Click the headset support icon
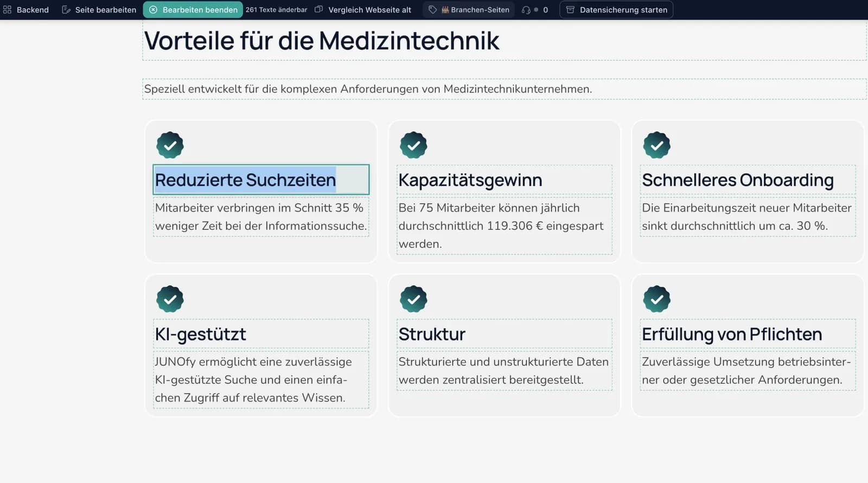The height and width of the screenshot is (483, 868). (x=526, y=10)
